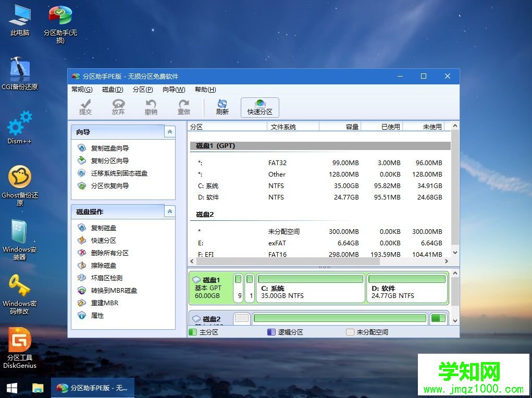Open the 向导(W) menu

pyautogui.click(x=174, y=89)
